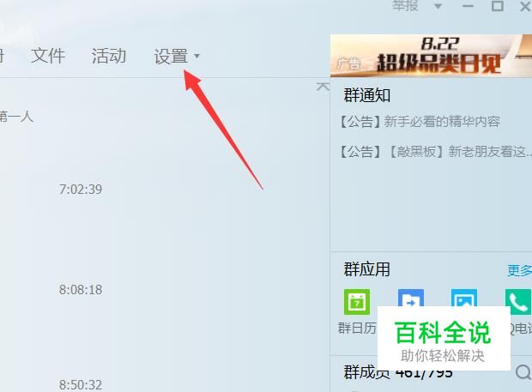
Task: Click the 8.22 超级品类日 ad banner
Action: 431,56
